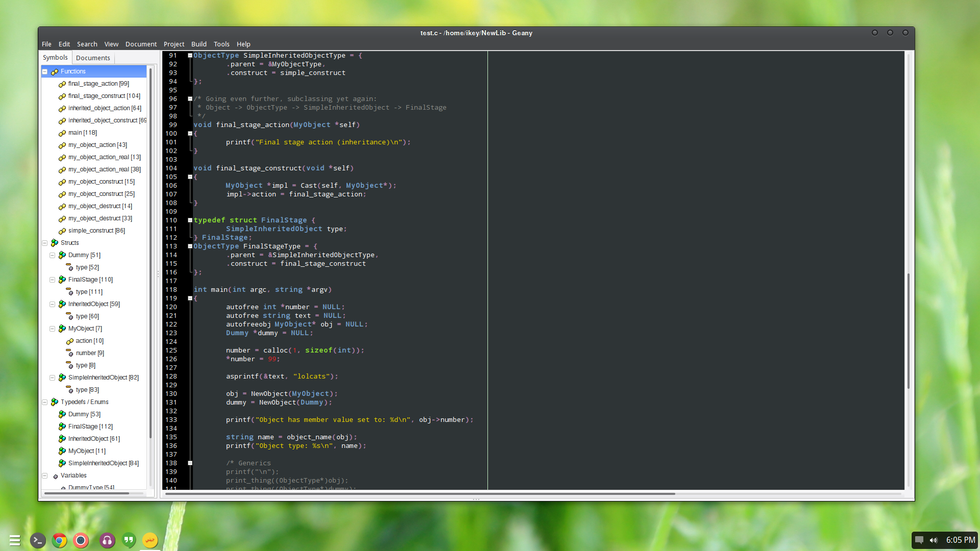The width and height of the screenshot is (980, 551).
Task: Open the headphones music app
Action: [107, 540]
